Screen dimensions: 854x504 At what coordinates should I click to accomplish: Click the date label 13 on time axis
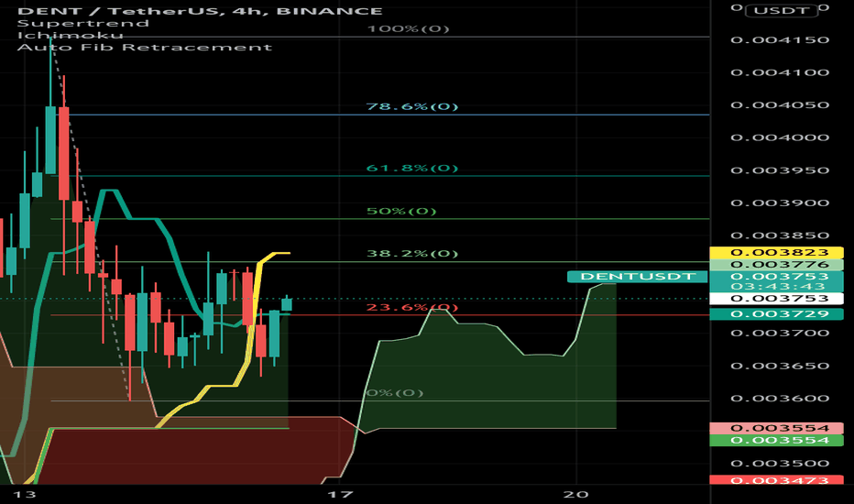tap(25, 495)
